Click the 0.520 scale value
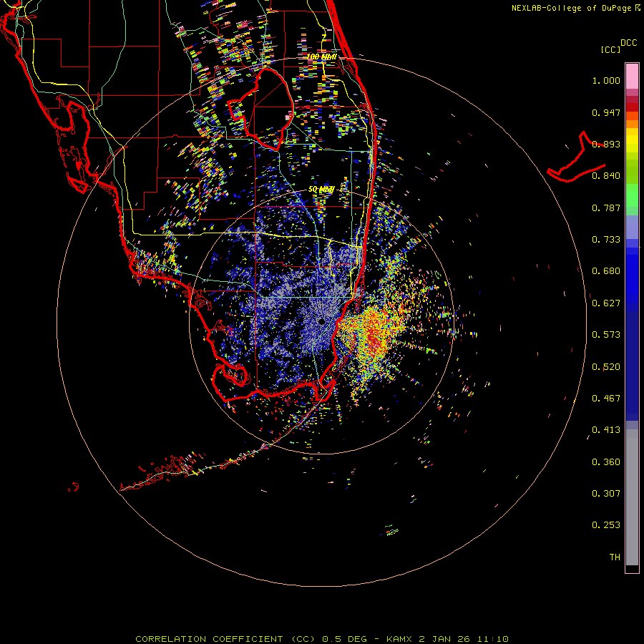 click(x=606, y=367)
